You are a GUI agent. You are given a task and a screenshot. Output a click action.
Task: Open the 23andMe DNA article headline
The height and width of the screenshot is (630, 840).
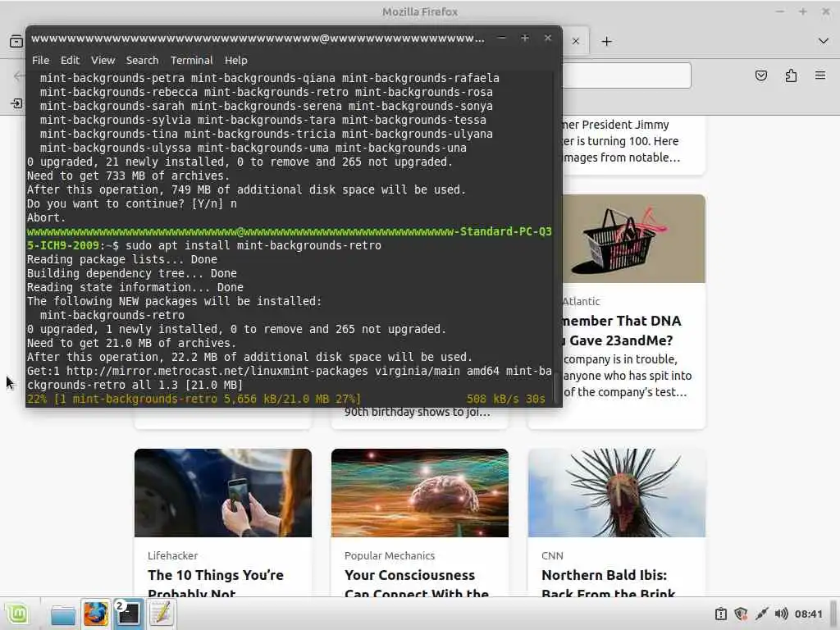(622, 331)
